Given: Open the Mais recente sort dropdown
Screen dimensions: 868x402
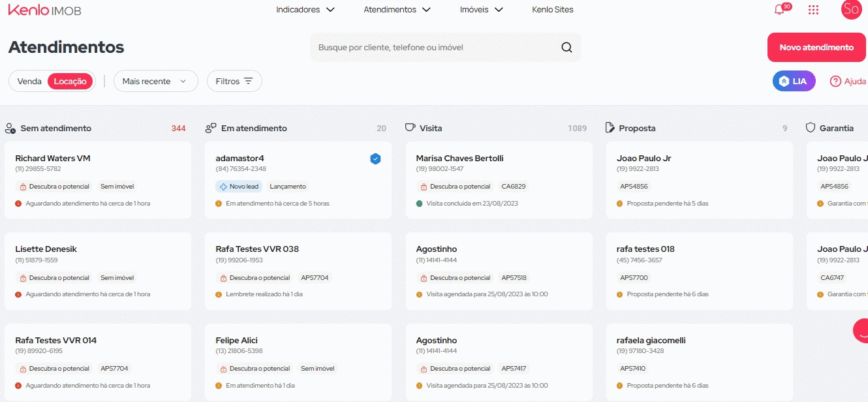Looking at the screenshot, I should click(155, 81).
